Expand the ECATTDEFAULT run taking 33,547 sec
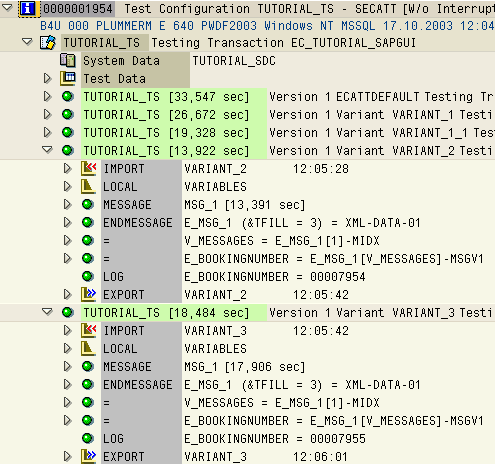This screenshot has height=464, width=495. (x=47, y=97)
